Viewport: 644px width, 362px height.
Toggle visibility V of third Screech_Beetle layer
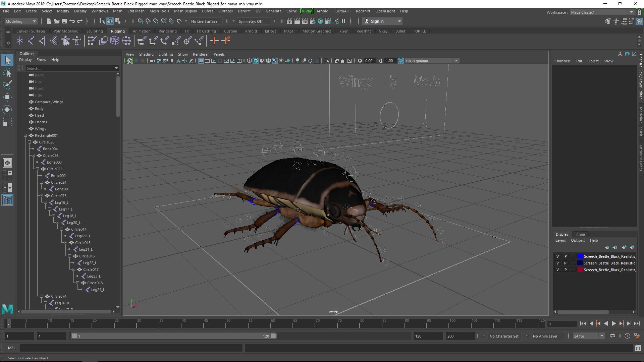(x=558, y=270)
